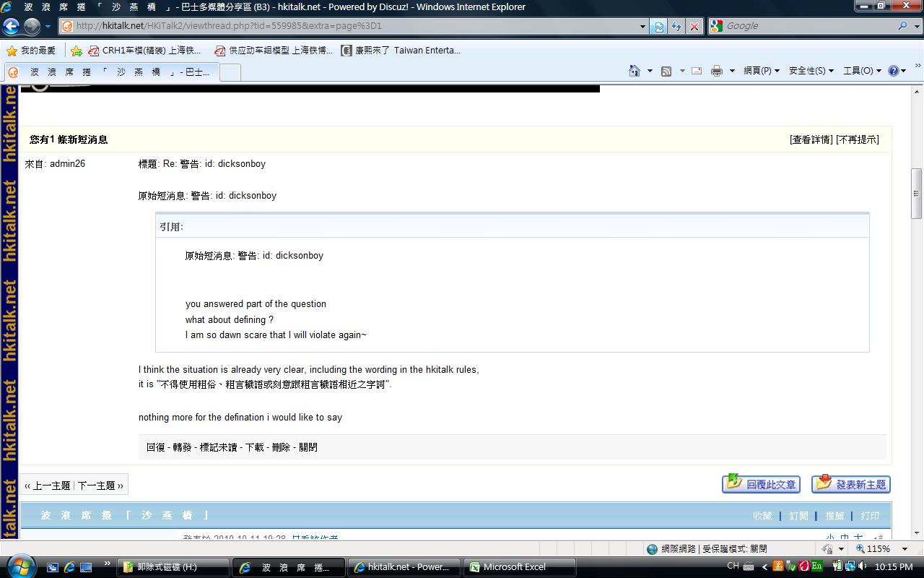924x578 pixels.
Task: Click the 發表新主題 new topic button
Action: tap(850, 484)
